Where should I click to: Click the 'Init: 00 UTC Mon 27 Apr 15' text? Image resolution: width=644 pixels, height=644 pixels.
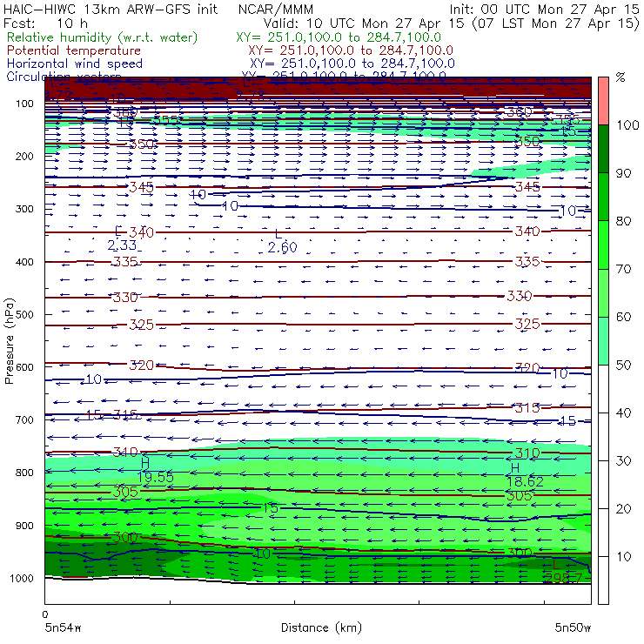[x=544, y=10]
